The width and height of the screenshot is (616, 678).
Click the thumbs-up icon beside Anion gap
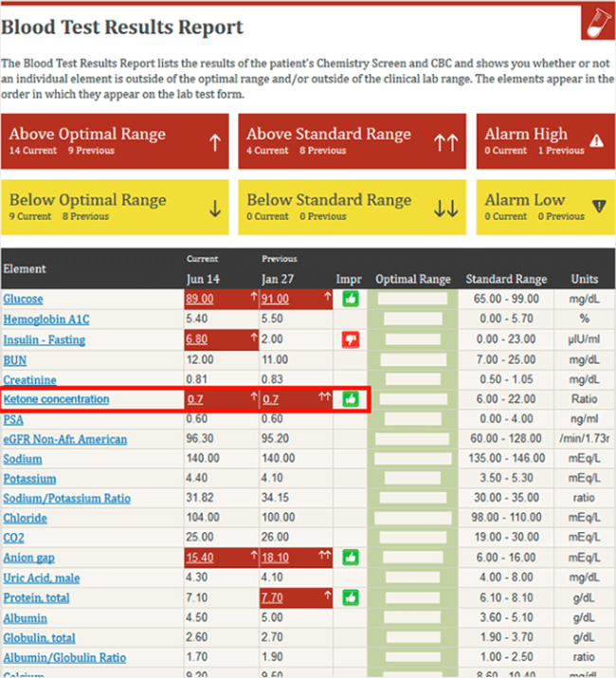click(x=351, y=558)
